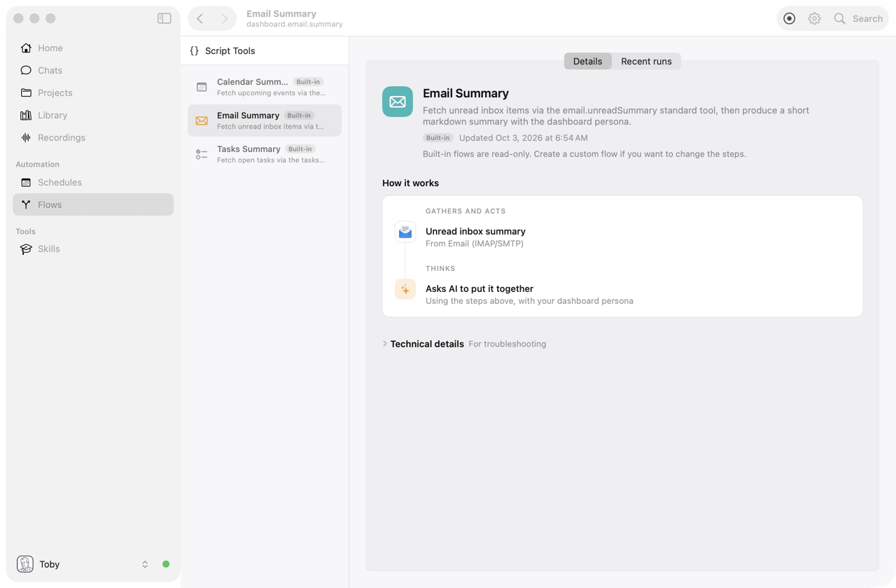Click the record circle icon in toolbar
Viewport: 896px width, 588px height.
click(x=790, y=19)
